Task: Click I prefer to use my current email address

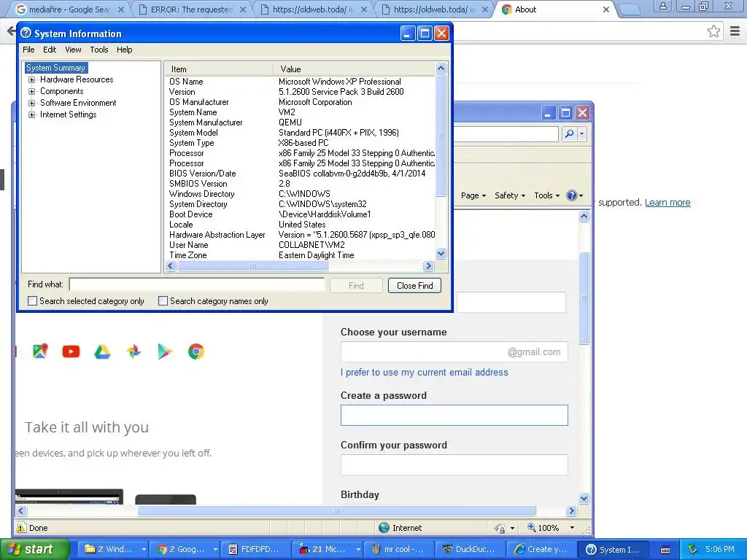Action: [x=424, y=373]
